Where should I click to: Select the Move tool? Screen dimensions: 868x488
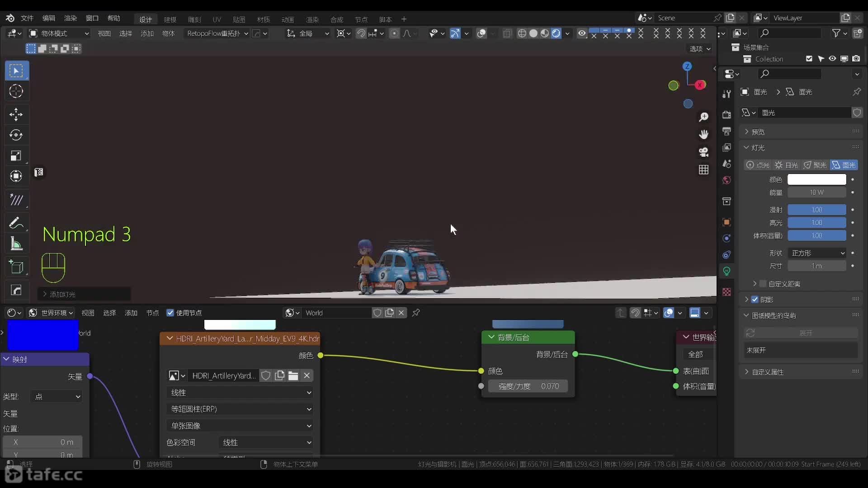pyautogui.click(x=16, y=114)
